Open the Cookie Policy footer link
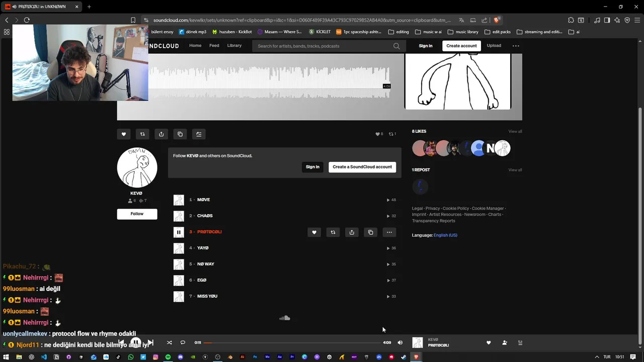The height and width of the screenshot is (362, 644). coord(456,209)
